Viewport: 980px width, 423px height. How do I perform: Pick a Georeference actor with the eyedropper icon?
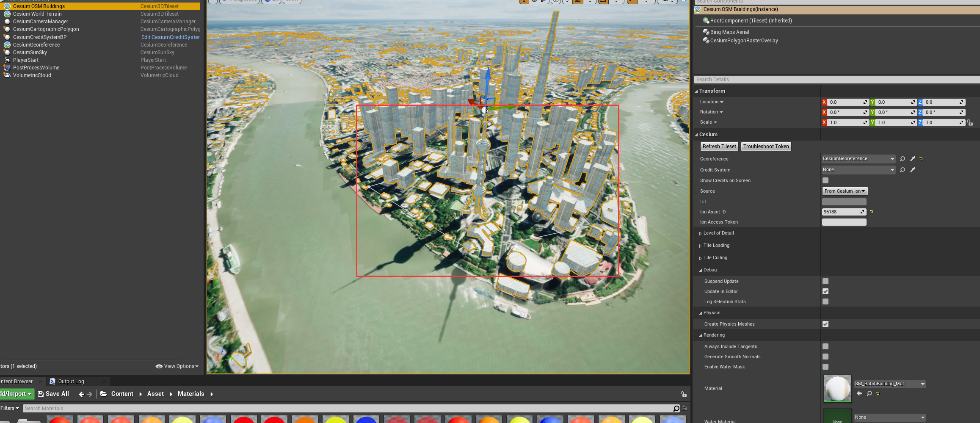(x=913, y=159)
